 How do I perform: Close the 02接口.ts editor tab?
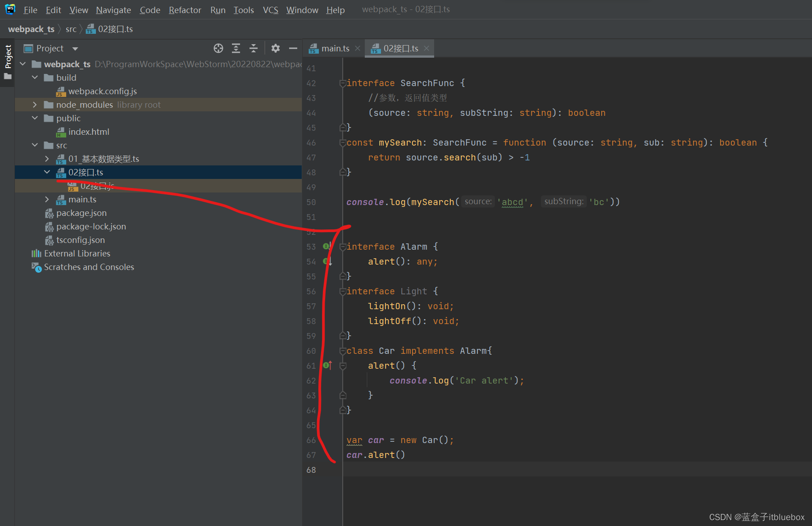(x=426, y=48)
